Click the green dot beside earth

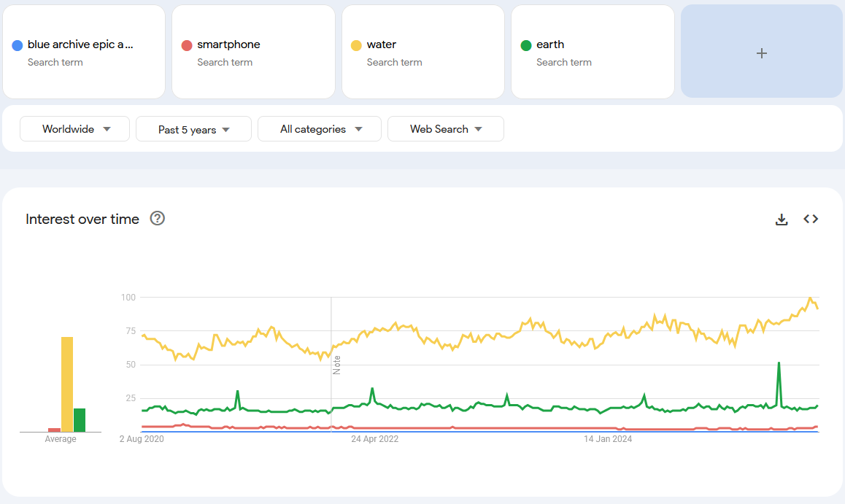(x=526, y=45)
